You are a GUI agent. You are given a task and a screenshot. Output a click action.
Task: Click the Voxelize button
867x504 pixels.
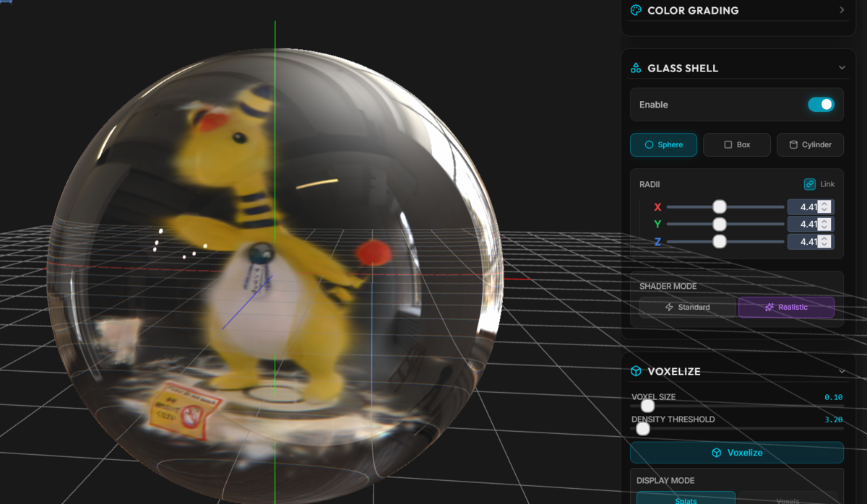point(737,453)
